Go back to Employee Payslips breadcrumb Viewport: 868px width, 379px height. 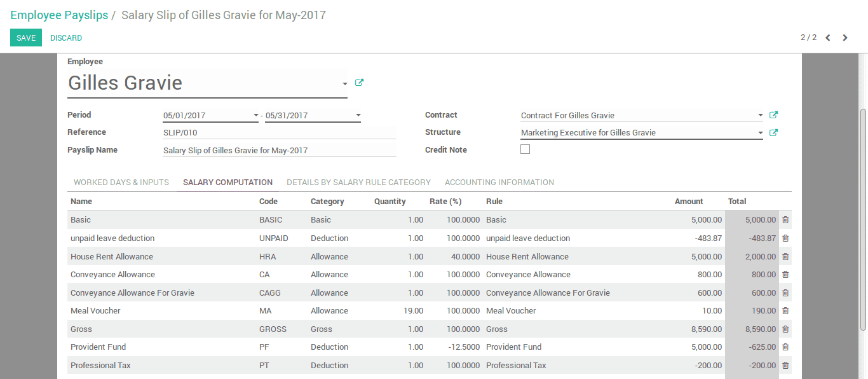pyautogui.click(x=59, y=15)
